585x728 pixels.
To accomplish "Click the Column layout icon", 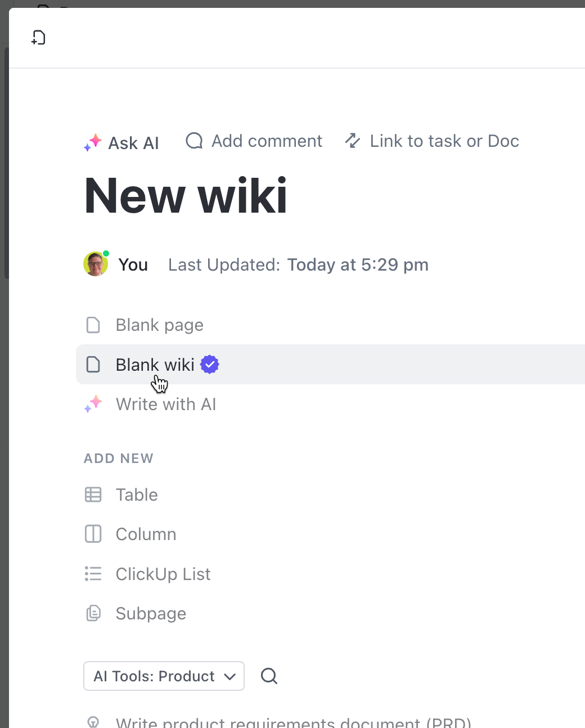I will pos(93,534).
